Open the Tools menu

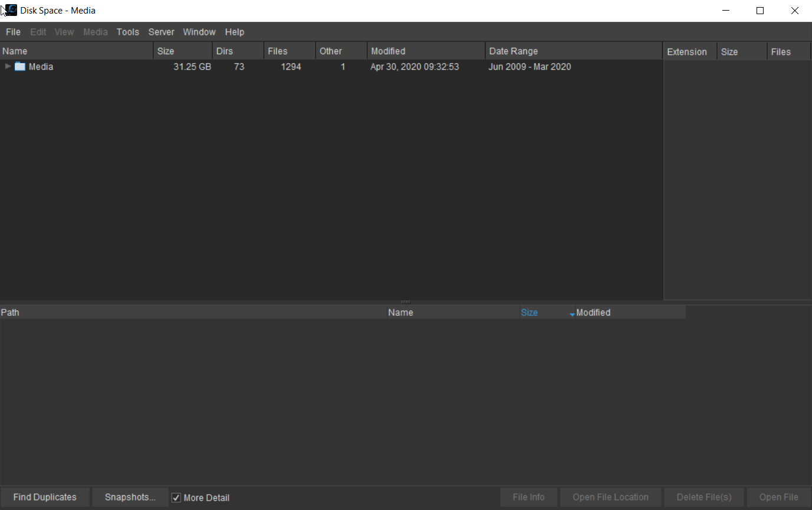(127, 32)
